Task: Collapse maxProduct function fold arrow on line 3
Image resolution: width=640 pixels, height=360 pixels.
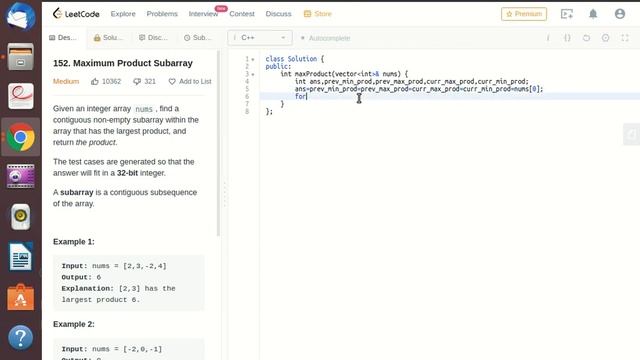Action: click(x=253, y=74)
